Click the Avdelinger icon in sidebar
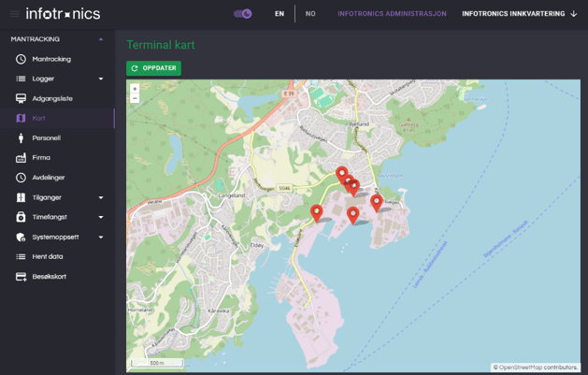 tap(21, 178)
